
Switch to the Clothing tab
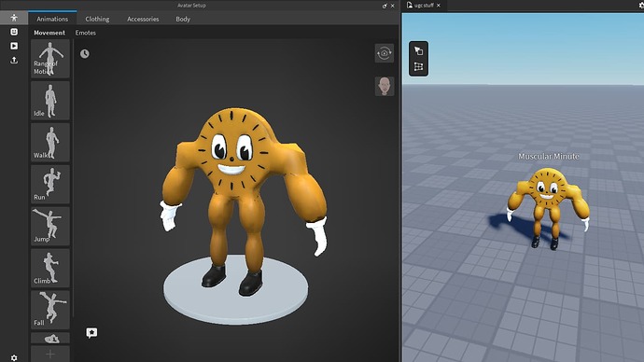pos(97,19)
